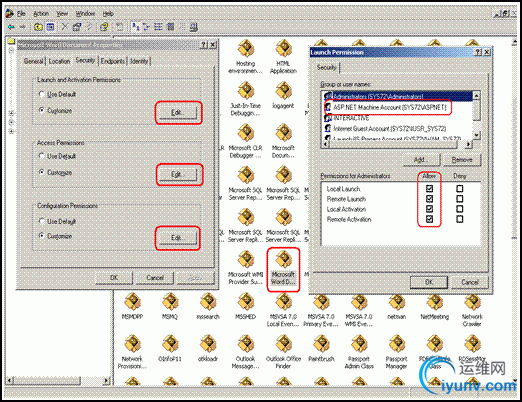Image resolution: width=522 pixels, height=402 pixels.
Task: Open the Action menu
Action: 41,13
